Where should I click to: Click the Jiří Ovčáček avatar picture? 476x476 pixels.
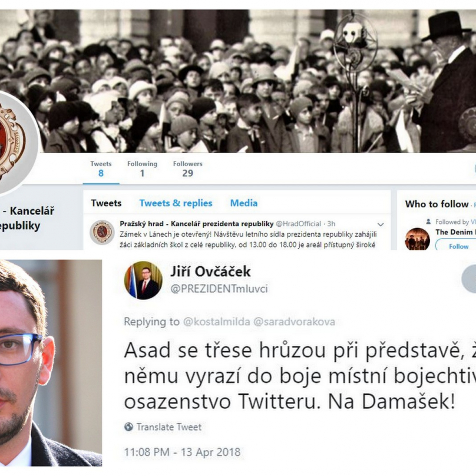tap(143, 280)
